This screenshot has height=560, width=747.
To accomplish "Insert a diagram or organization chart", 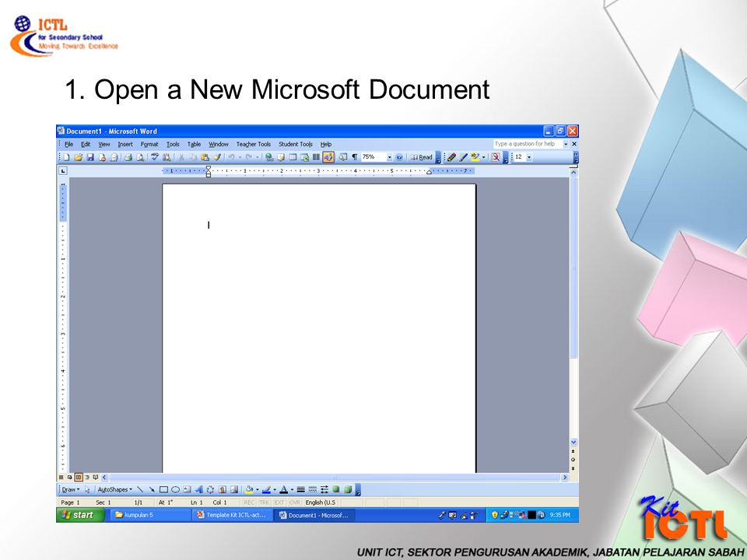I will coord(210,489).
